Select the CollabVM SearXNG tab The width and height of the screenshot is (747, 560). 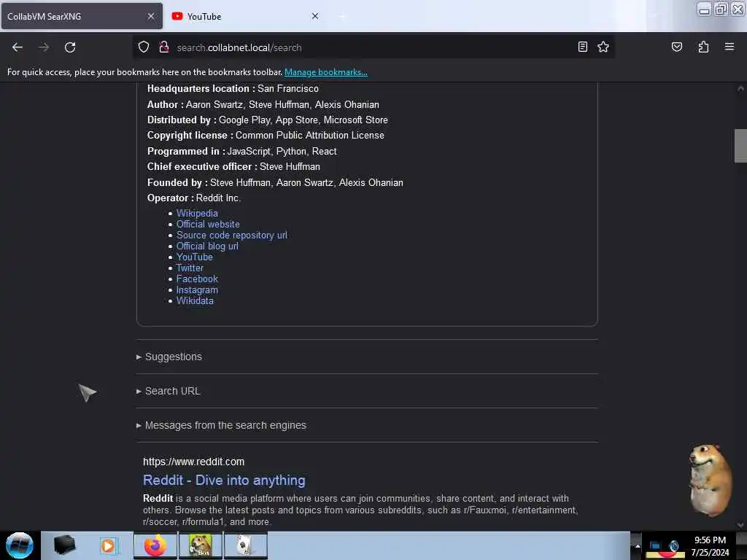(x=82, y=16)
